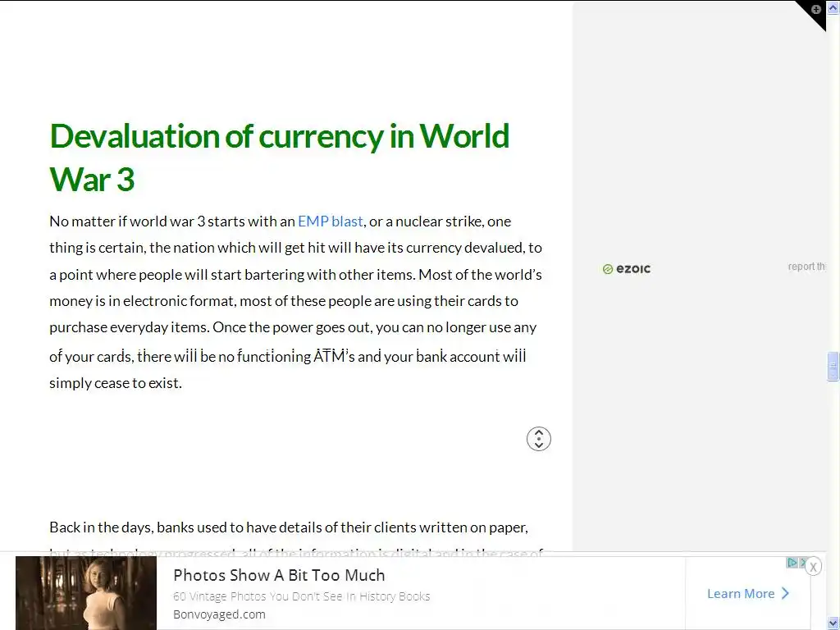This screenshot has width=840, height=630.
Task: Click the AdChoices triangle icon on the ad
Action: point(792,563)
